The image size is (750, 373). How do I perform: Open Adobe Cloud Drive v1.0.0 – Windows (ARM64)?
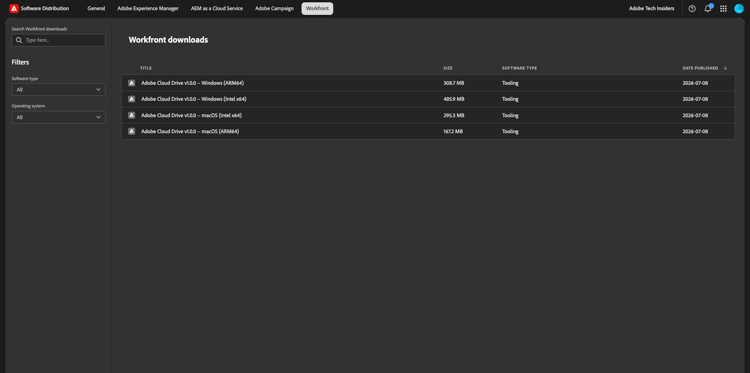pos(193,83)
